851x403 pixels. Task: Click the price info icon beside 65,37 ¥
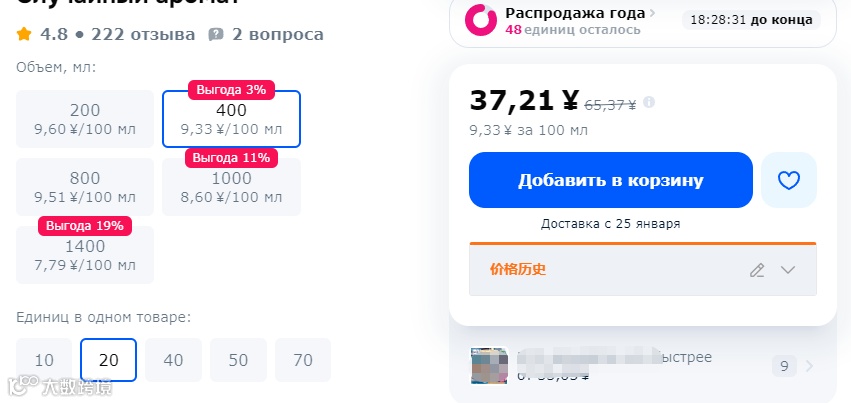click(x=649, y=103)
